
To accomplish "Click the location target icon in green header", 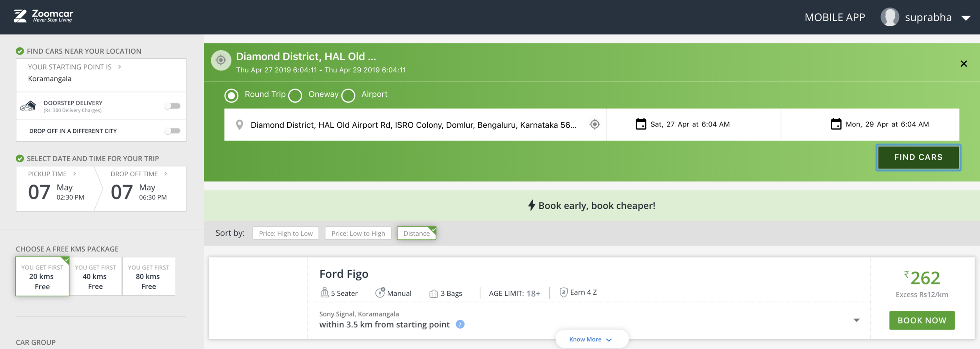I will pos(221,60).
